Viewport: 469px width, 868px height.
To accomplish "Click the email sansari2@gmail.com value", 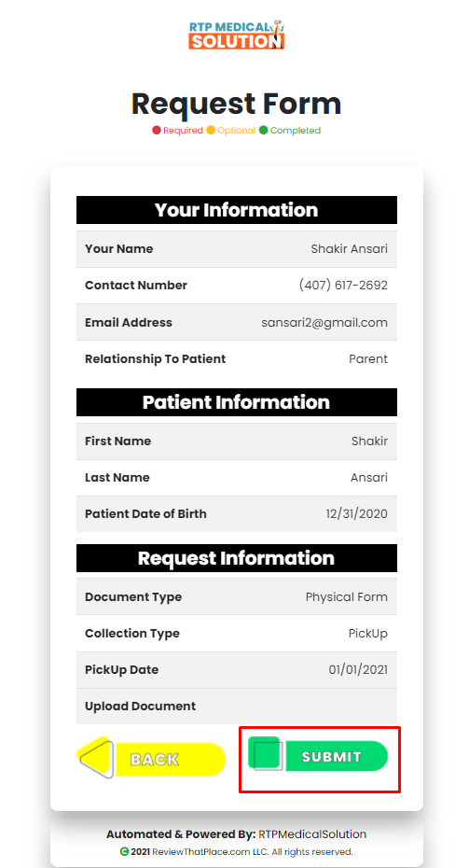I will (324, 323).
